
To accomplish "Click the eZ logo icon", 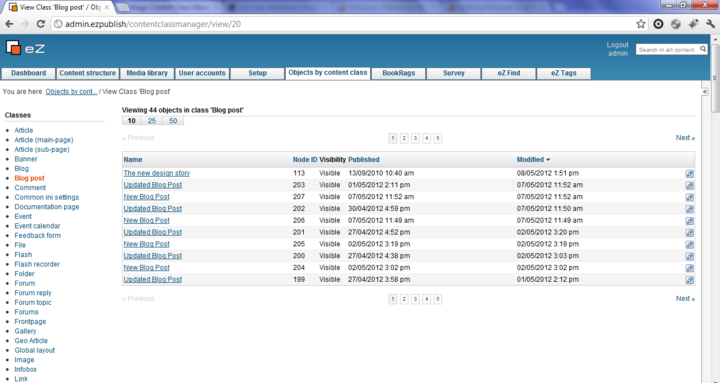I will (x=13, y=47).
